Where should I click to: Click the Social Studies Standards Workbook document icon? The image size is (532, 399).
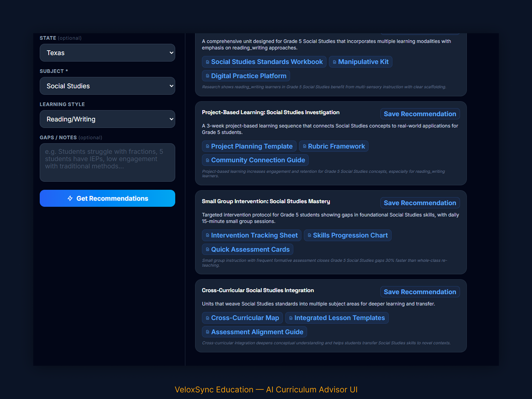[x=207, y=62]
